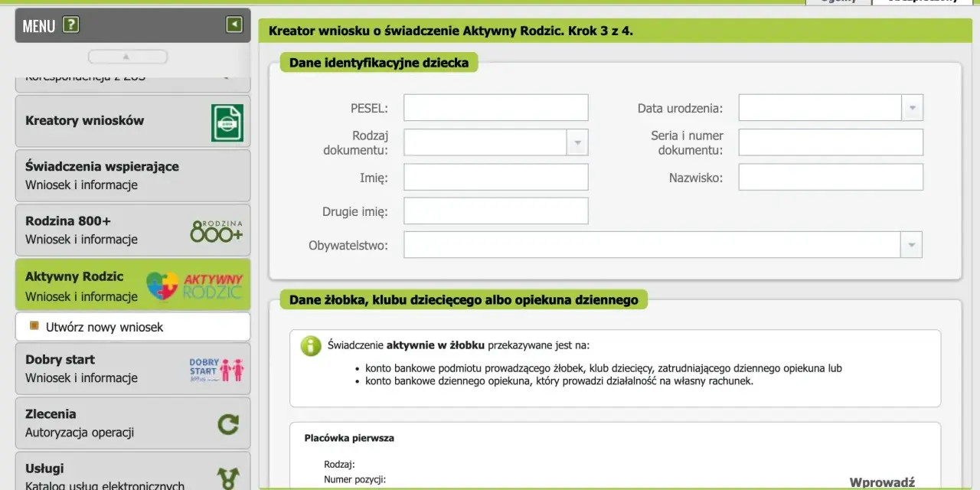Click the Rodzina 800+ logo
The image size is (980, 490).
216,230
